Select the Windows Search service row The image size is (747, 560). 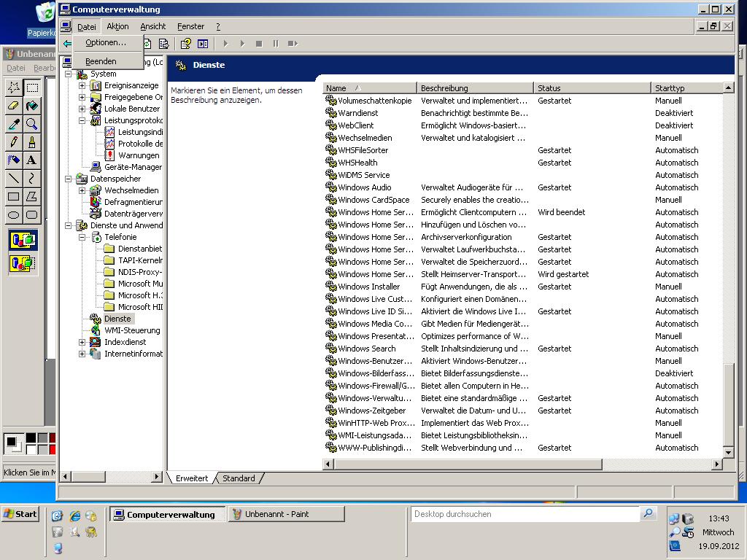click(522, 349)
